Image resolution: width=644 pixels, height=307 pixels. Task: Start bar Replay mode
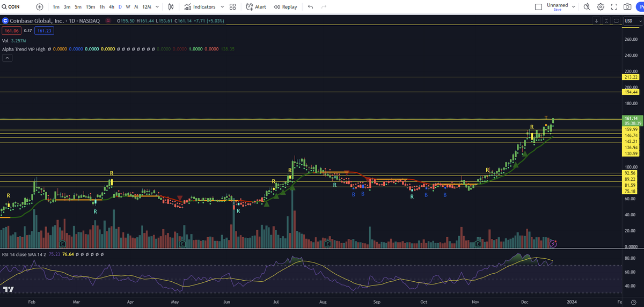pos(285,7)
